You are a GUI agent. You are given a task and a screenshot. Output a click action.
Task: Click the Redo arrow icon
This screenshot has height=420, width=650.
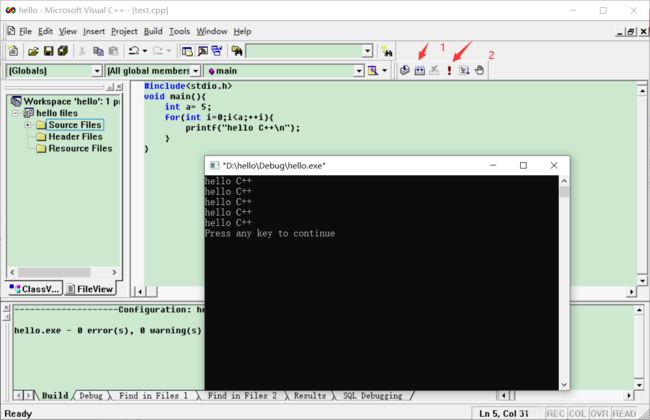(158, 51)
